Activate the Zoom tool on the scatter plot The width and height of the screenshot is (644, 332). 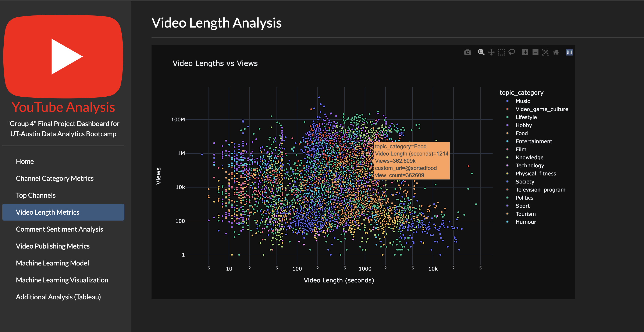pyautogui.click(x=481, y=52)
